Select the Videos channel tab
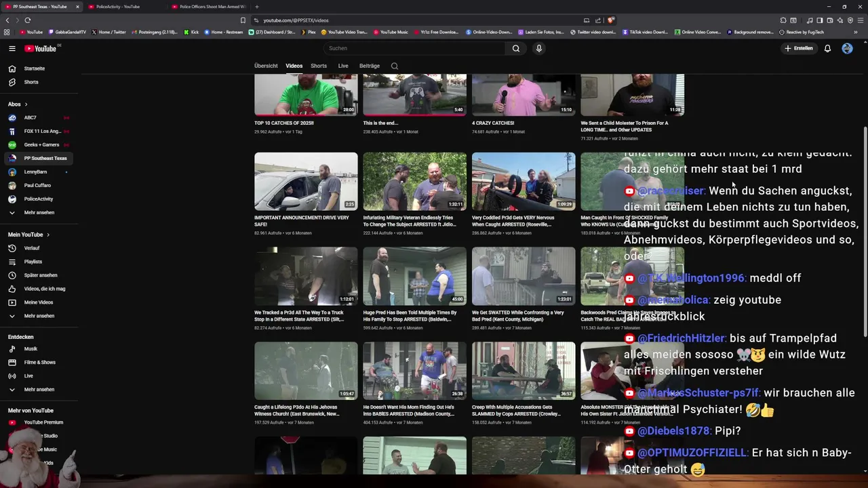868x488 pixels. pos(294,66)
